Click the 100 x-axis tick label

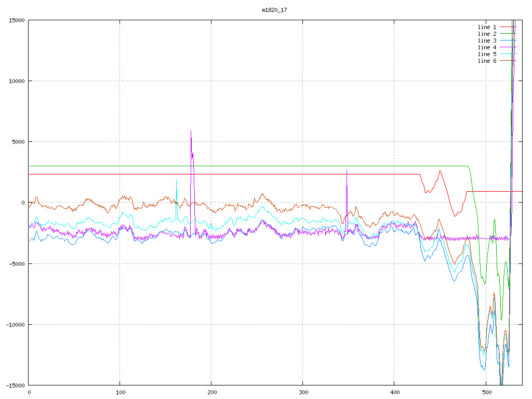pos(120,393)
